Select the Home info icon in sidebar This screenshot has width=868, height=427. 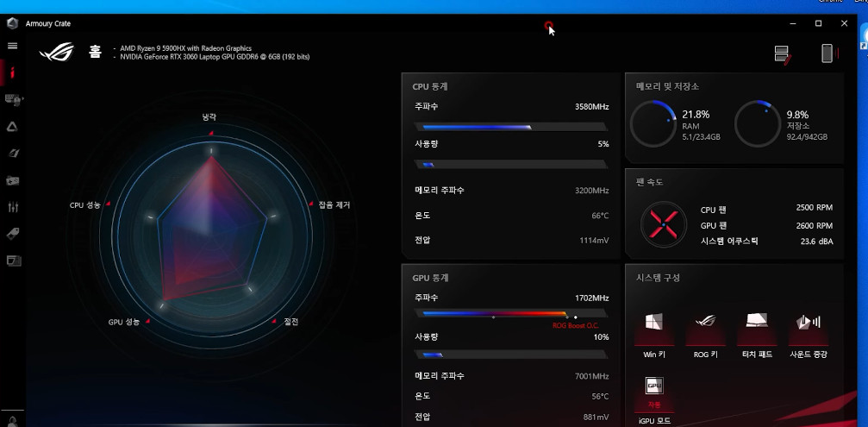point(12,72)
